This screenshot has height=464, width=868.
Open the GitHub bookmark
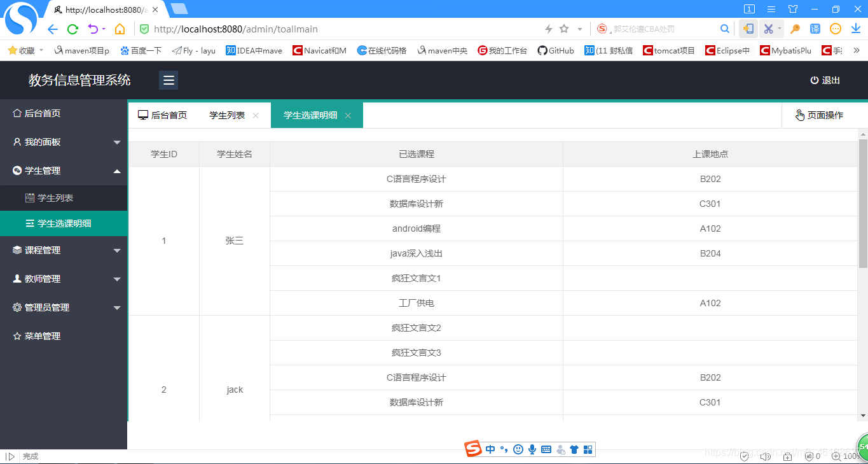tap(556, 50)
